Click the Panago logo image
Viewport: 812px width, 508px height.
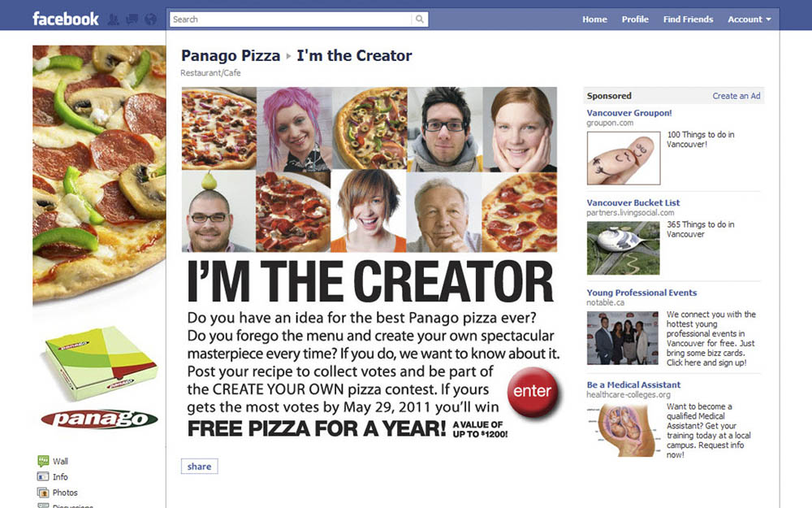point(99,419)
